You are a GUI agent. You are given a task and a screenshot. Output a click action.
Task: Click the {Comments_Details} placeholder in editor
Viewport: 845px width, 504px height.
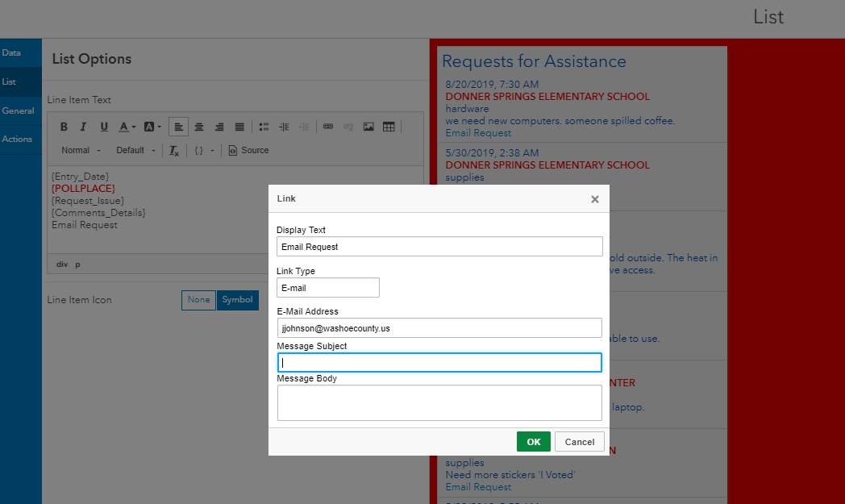pyautogui.click(x=98, y=213)
